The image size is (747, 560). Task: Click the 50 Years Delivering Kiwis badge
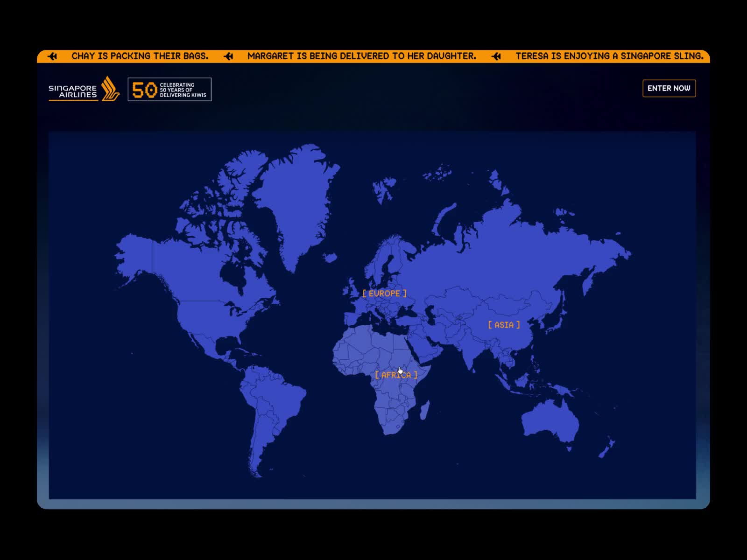[x=169, y=89]
